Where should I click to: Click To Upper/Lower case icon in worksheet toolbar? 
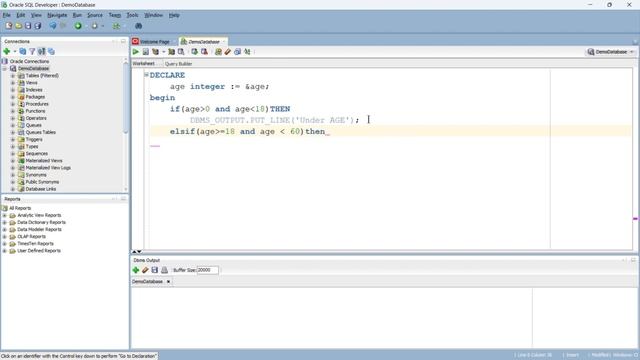click(247, 52)
